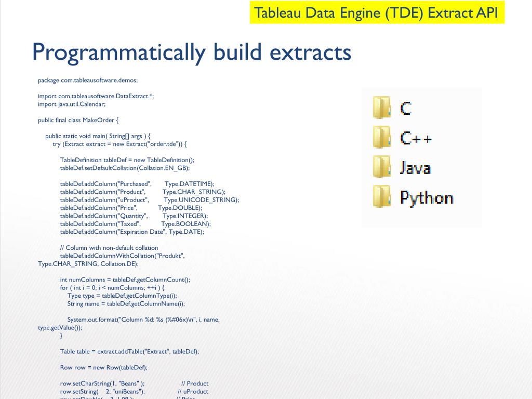The height and width of the screenshot is (399, 532).
Task: Click the yellow 'Tableau Data Engine (TDE) Extract API' banner
Action: (x=377, y=12)
